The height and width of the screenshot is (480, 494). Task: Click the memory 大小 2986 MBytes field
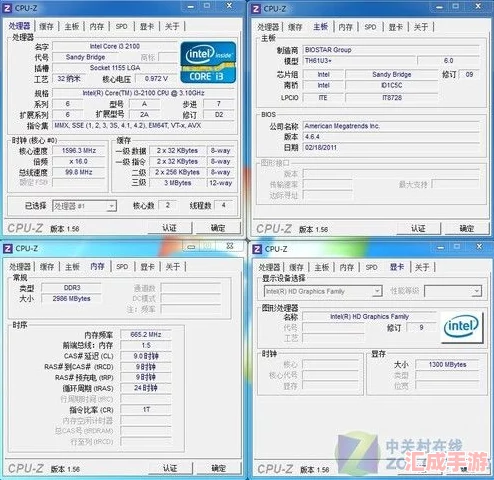pyautogui.click(x=71, y=298)
